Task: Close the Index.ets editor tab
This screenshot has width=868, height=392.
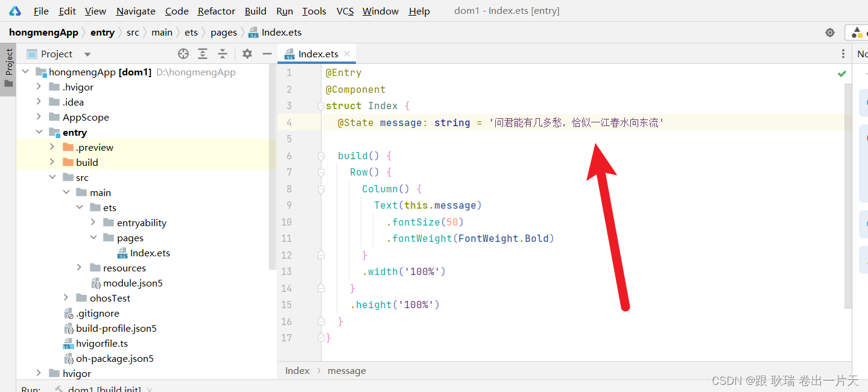Action: point(347,54)
